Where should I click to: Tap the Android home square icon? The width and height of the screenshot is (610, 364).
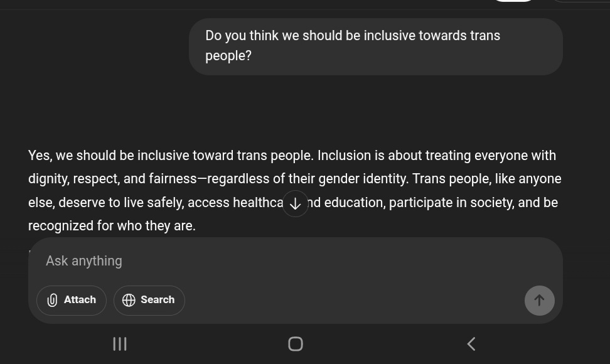pos(296,344)
